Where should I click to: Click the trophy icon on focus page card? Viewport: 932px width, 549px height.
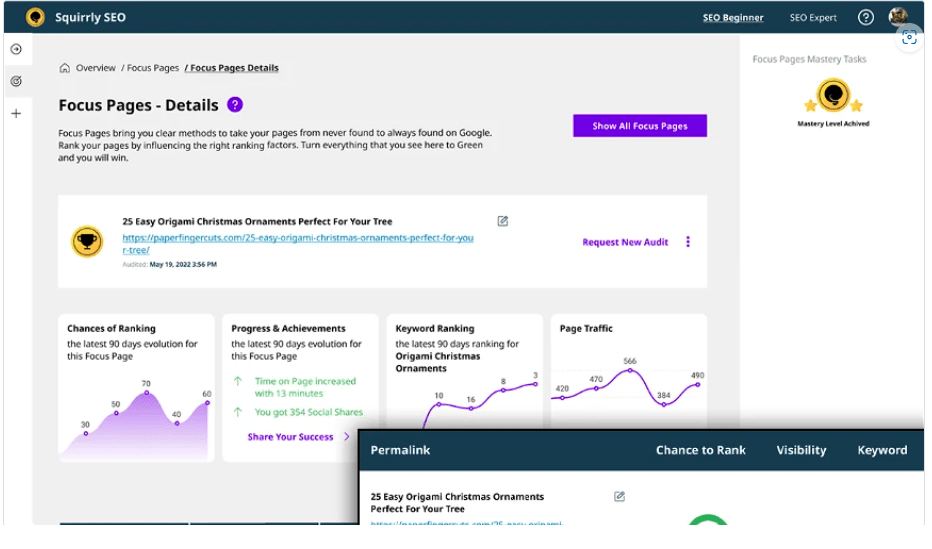tap(87, 242)
